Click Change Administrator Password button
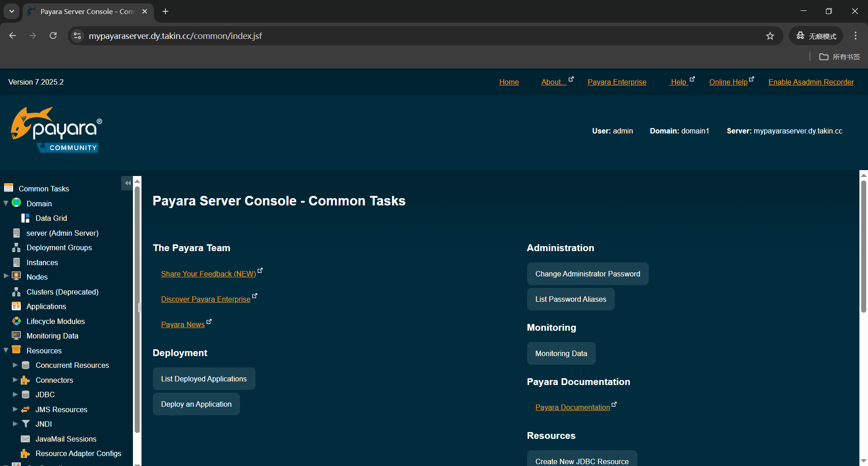Image resolution: width=868 pixels, height=466 pixels. pos(587,274)
